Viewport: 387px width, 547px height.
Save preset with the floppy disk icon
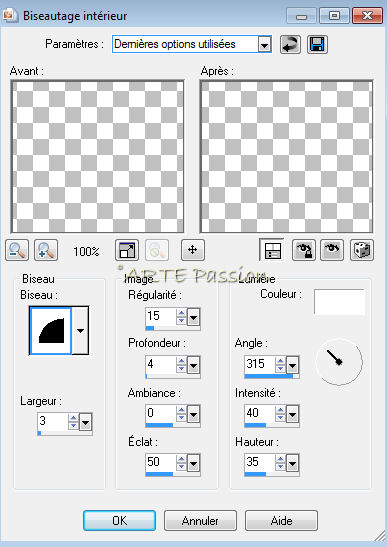click(x=317, y=45)
